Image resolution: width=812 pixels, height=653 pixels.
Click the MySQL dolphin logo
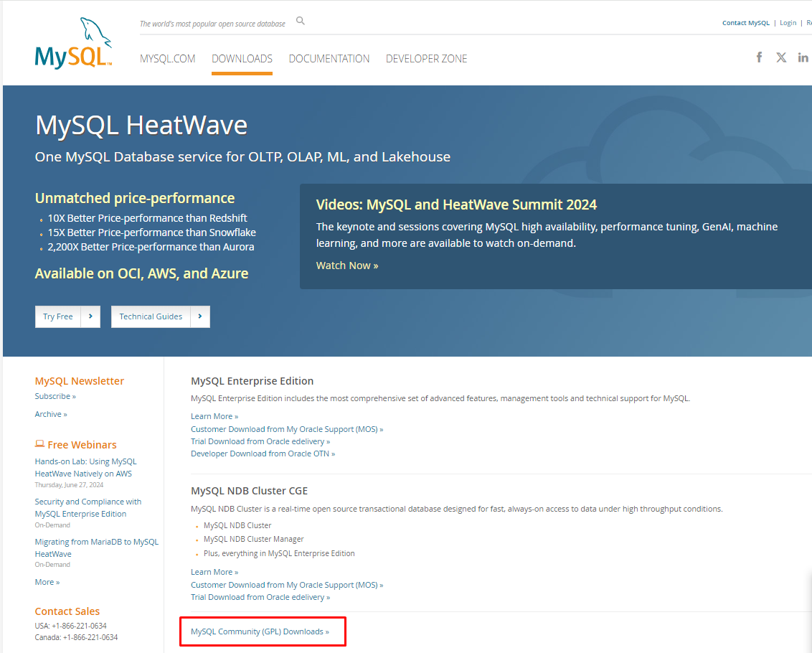click(73, 43)
